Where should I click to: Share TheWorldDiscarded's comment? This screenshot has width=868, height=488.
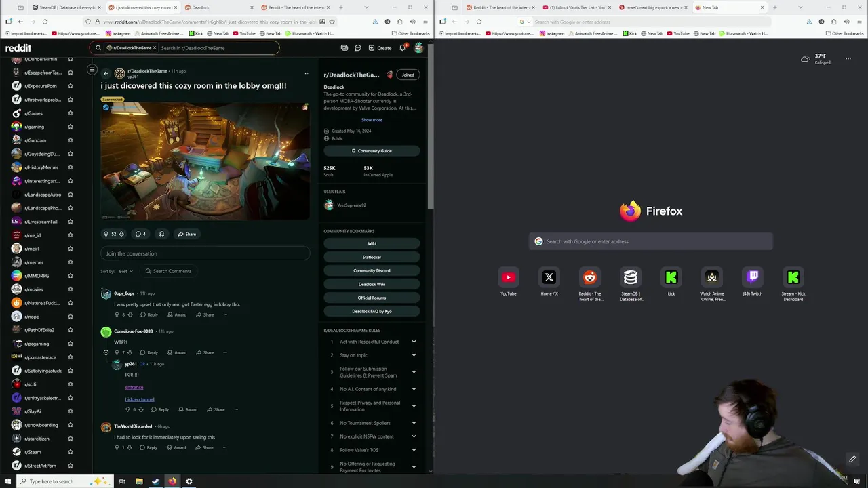(x=204, y=447)
